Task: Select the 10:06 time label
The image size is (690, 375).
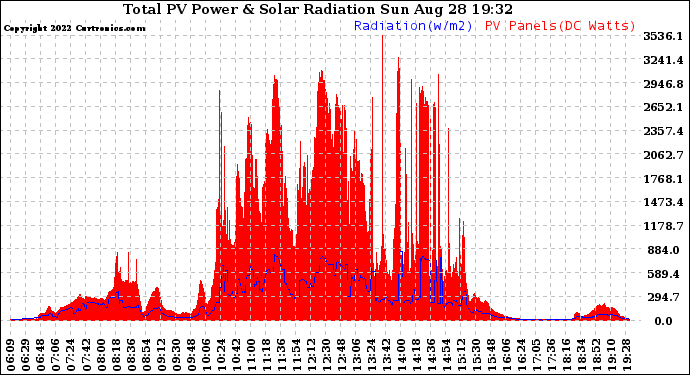Action: pyautogui.click(x=206, y=355)
